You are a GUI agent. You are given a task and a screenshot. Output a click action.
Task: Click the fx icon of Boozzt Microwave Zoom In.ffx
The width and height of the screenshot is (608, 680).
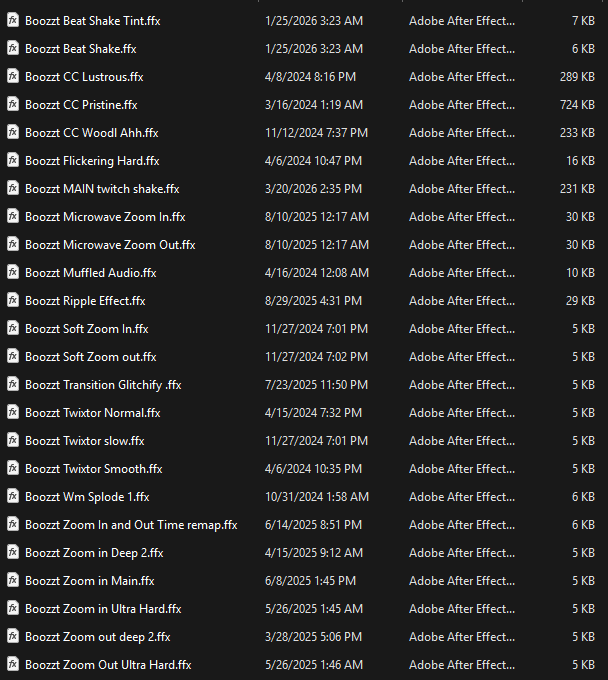pyautogui.click(x=13, y=216)
